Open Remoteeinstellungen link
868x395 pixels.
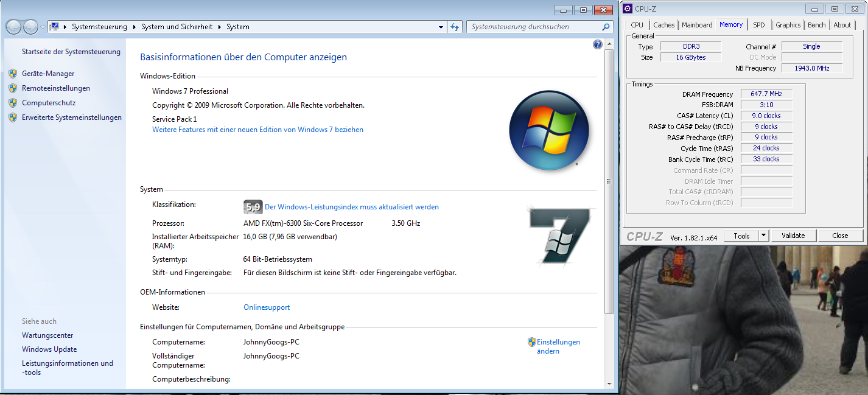pos(56,88)
